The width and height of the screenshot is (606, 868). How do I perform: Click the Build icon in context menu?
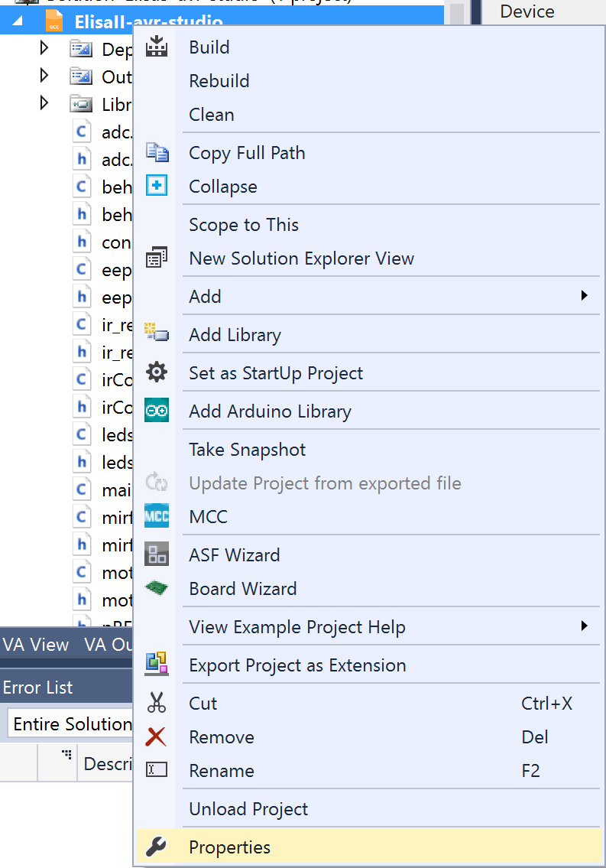[157, 47]
